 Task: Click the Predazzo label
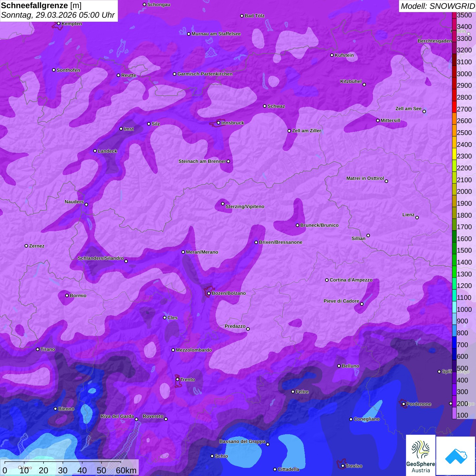tap(235, 326)
